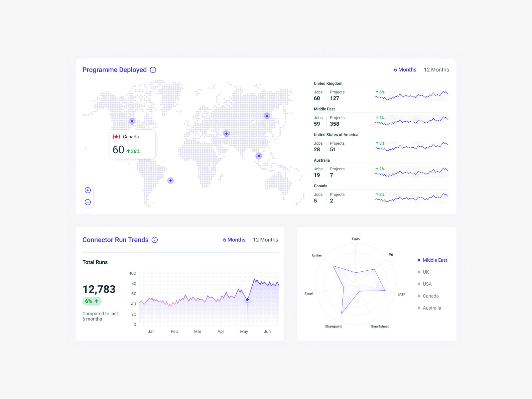The image size is (532, 399).
Task: Select the map marker over Europe
Action: 226,134
